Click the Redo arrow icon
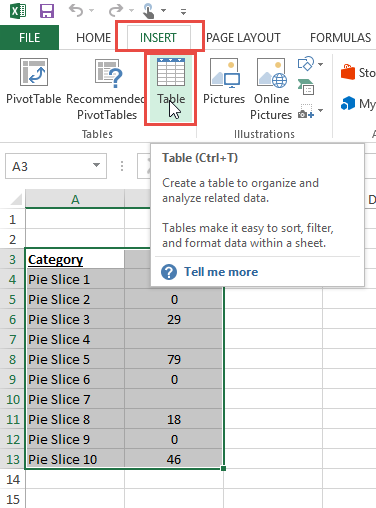This screenshot has width=376, height=508. click(116, 10)
